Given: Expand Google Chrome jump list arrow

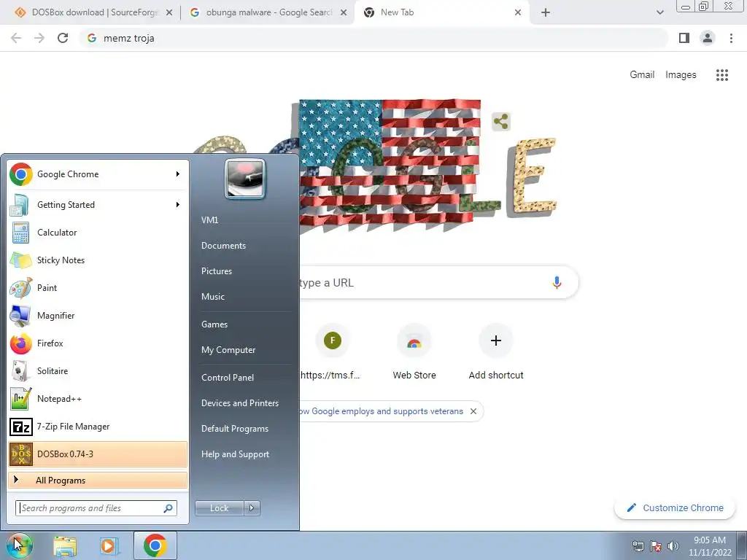Looking at the screenshot, I should point(178,174).
